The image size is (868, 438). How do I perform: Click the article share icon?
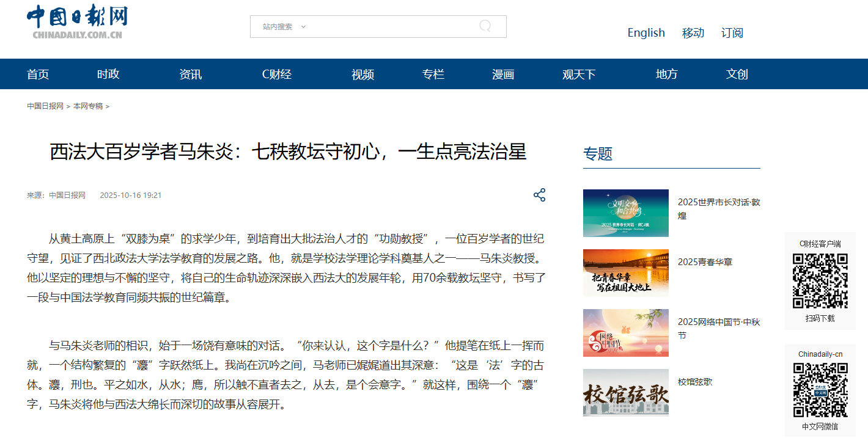pyautogui.click(x=539, y=195)
